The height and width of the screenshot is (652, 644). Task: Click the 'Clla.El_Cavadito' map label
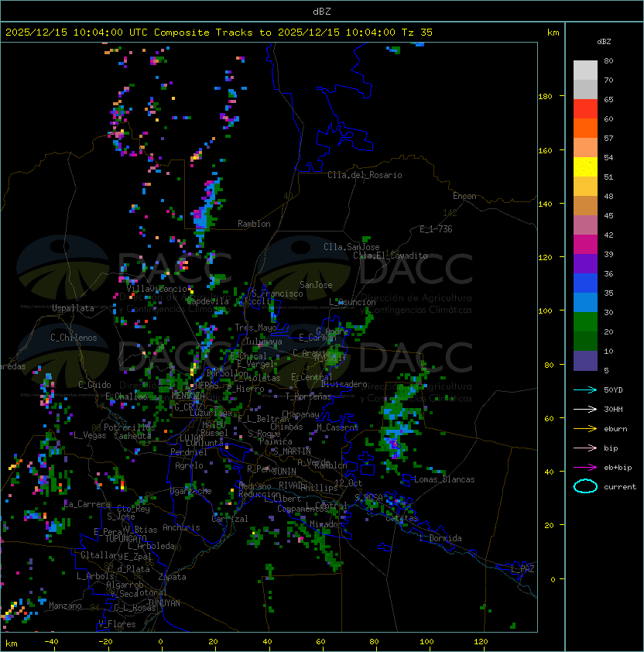pos(390,256)
